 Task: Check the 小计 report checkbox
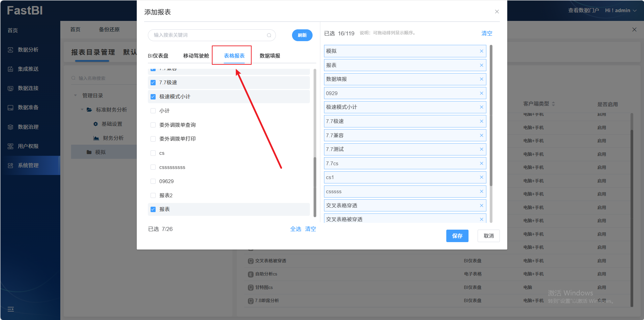[x=153, y=111]
